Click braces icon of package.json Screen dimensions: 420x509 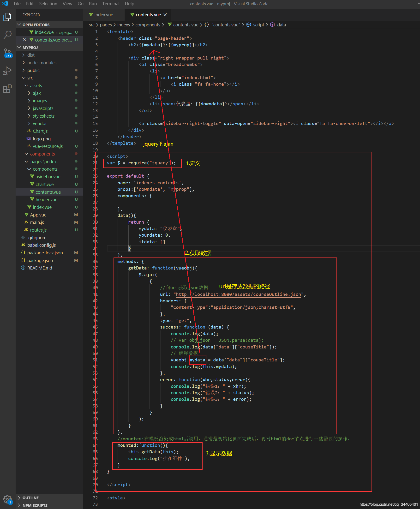click(23, 260)
